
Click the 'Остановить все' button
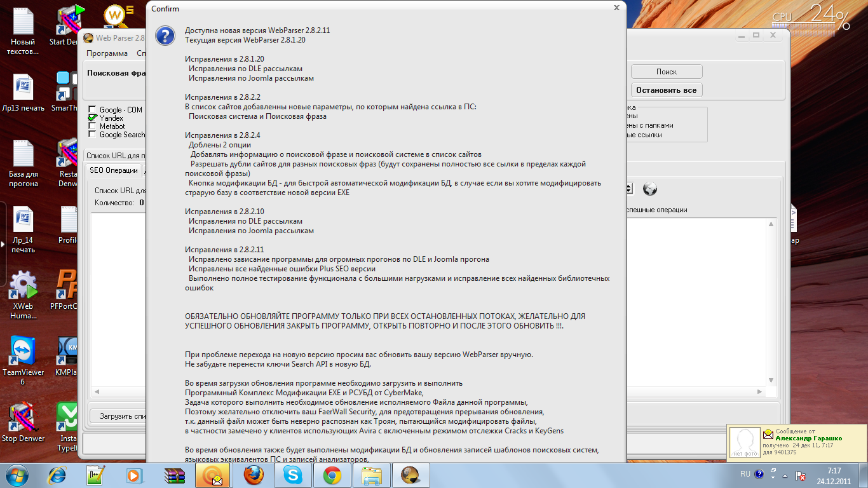click(x=667, y=90)
